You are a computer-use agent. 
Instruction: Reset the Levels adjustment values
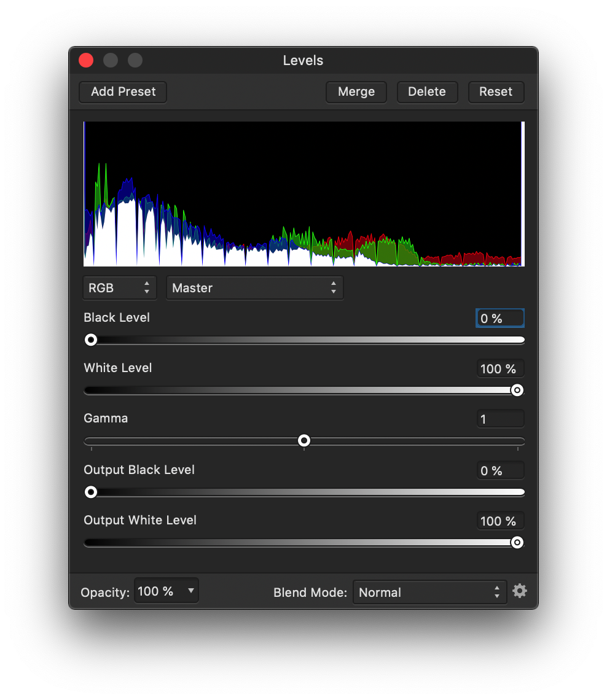pos(495,92)
